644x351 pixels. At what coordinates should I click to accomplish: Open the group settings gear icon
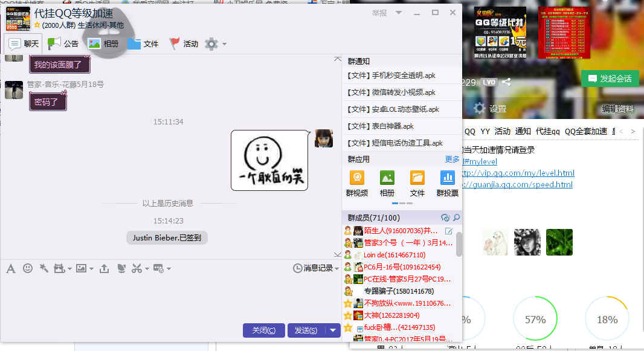pos(211,44)
